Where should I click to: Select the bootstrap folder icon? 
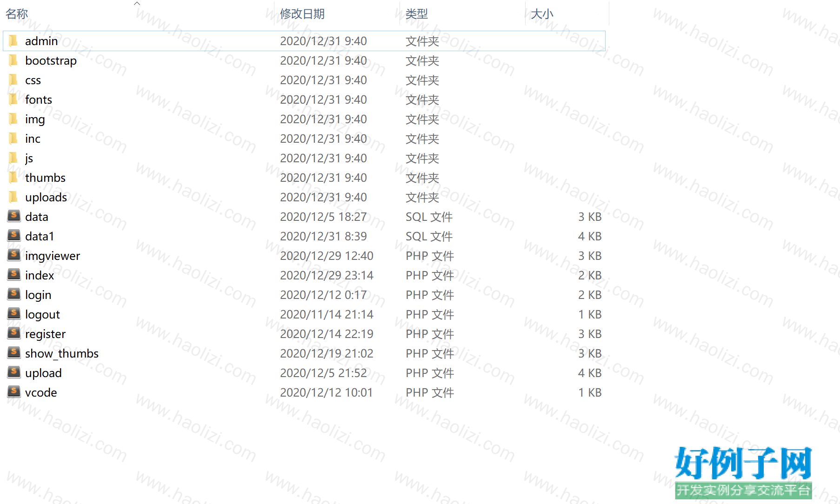click(x=13, y=60)
